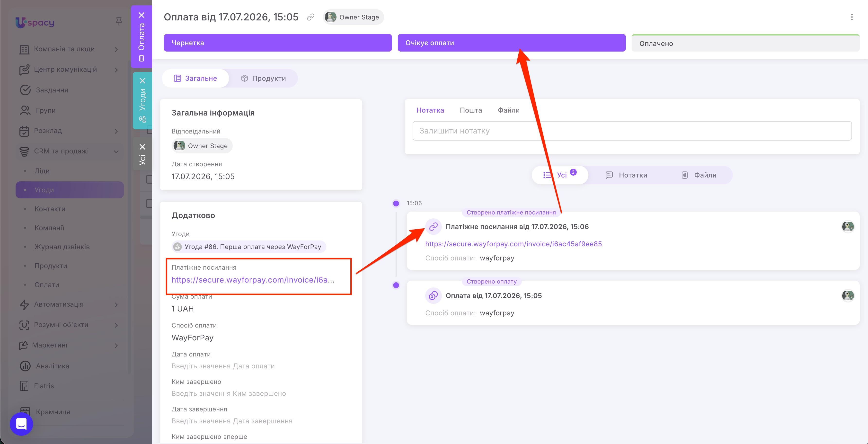Open Платіжне посилання wayforpay link in Додатково
The width and height of the screenshot is (868, 444).
click(x=253, y=280)
